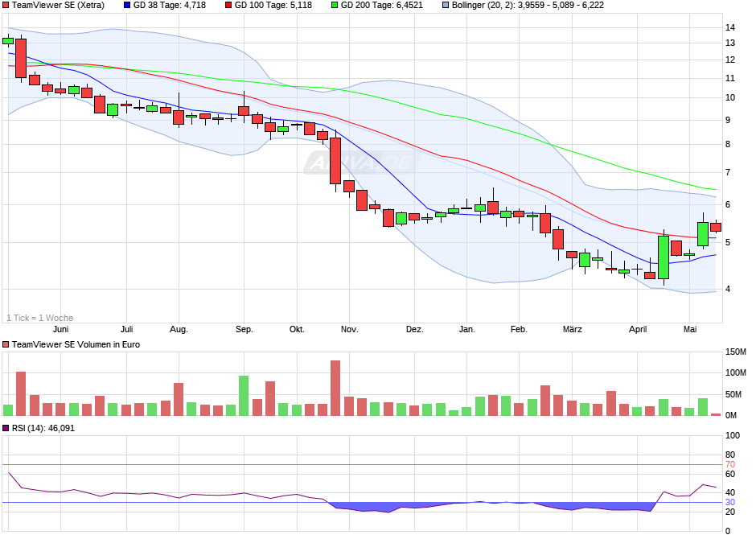Select the 'TeamViewer SE (Xetra)' legend label
756x539 pixels.
58,6
